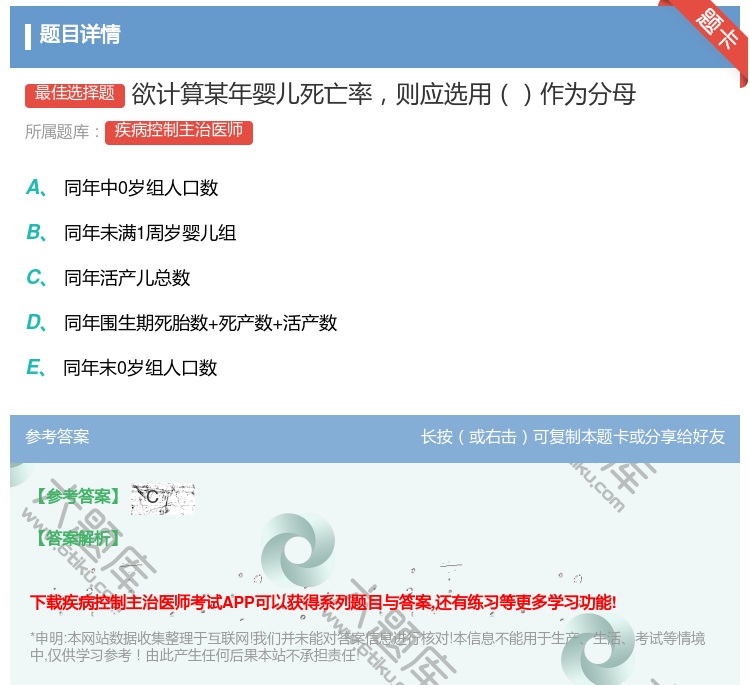The height and width of the screenshot is (685, 750).
Task: Click the question text 欲计算某年婴儿死亡率
Action: 252,94
